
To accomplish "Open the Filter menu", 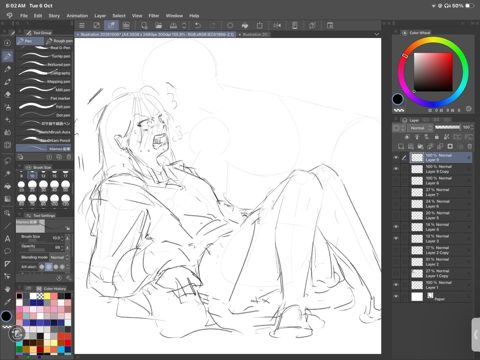I will (154, 16).
